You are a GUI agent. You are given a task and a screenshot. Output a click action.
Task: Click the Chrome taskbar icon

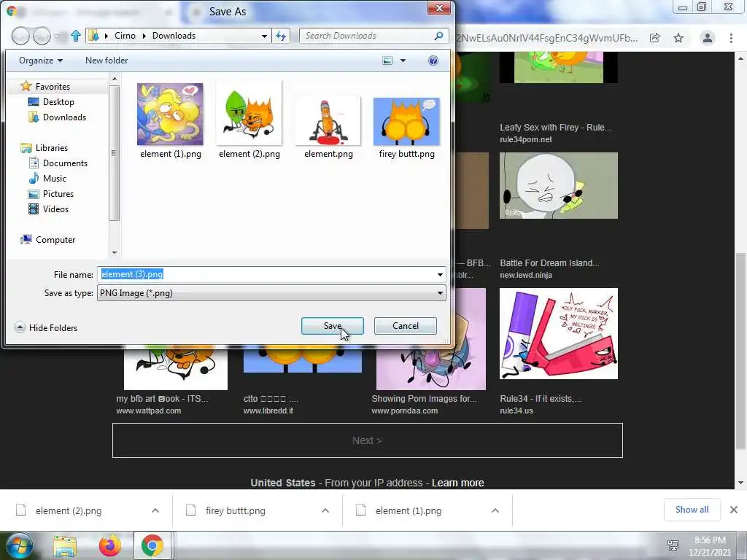point(152,545)
